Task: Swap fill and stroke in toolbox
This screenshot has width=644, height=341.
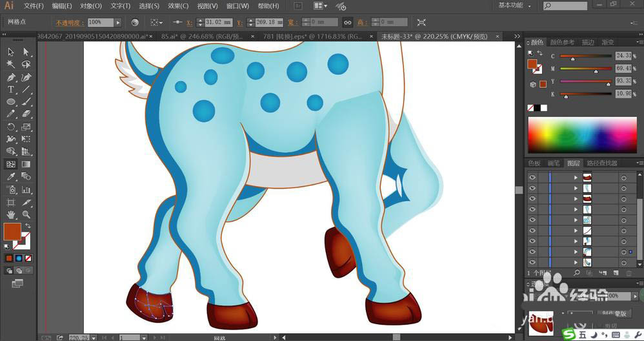Action: click(x=28, y=225)
